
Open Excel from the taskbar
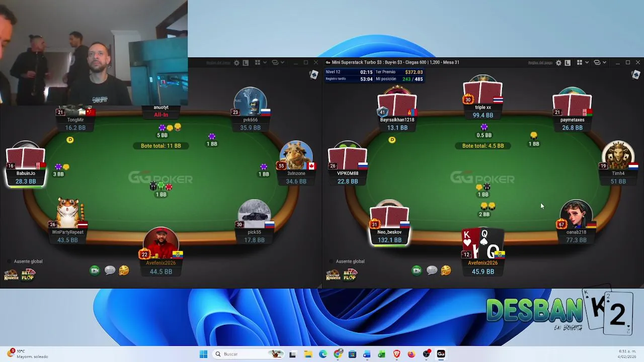point(382,354)
